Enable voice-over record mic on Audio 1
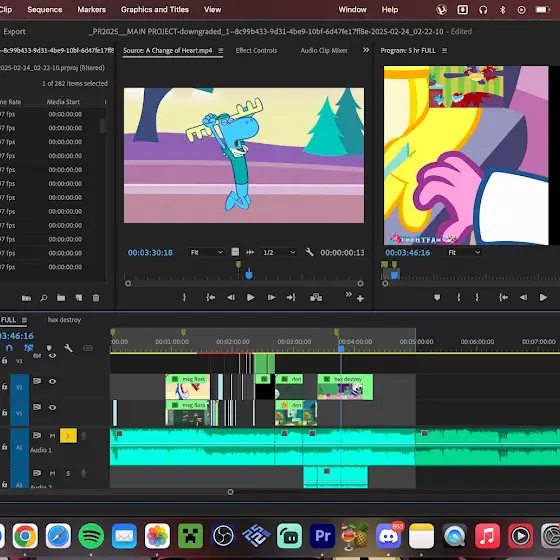560x560 pixels. [x=84, y=435]
